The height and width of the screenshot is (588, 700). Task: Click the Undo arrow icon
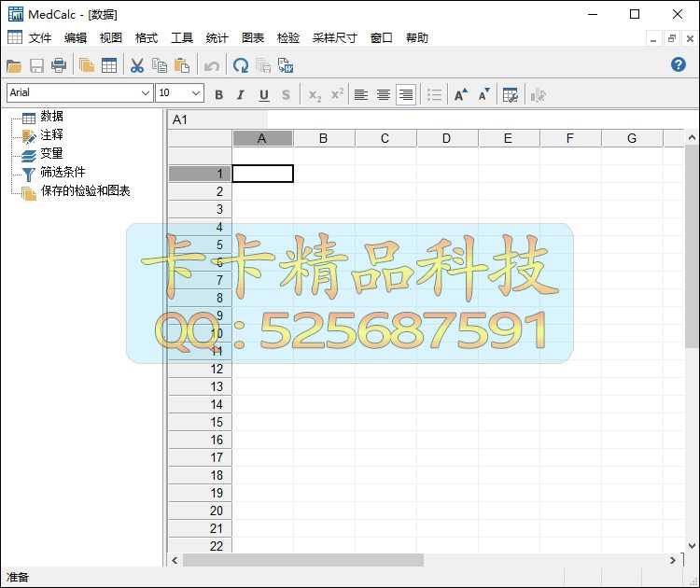pos(211,66)
